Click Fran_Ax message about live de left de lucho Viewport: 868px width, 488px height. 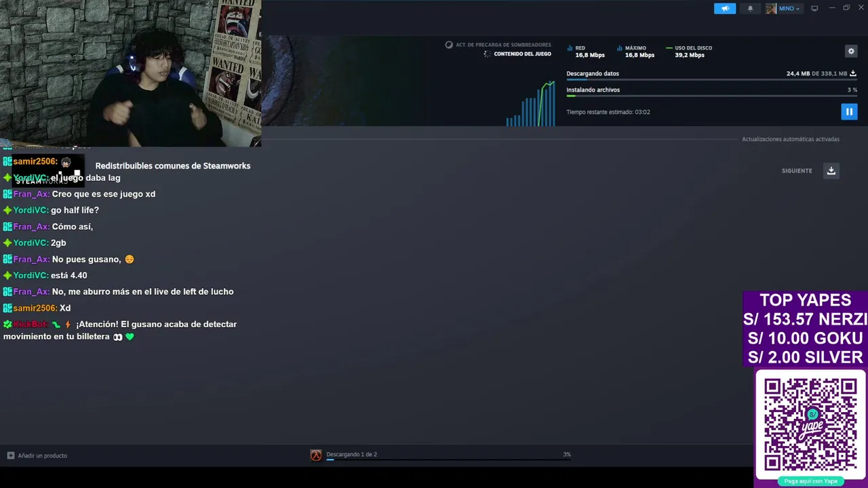(118, 291)
